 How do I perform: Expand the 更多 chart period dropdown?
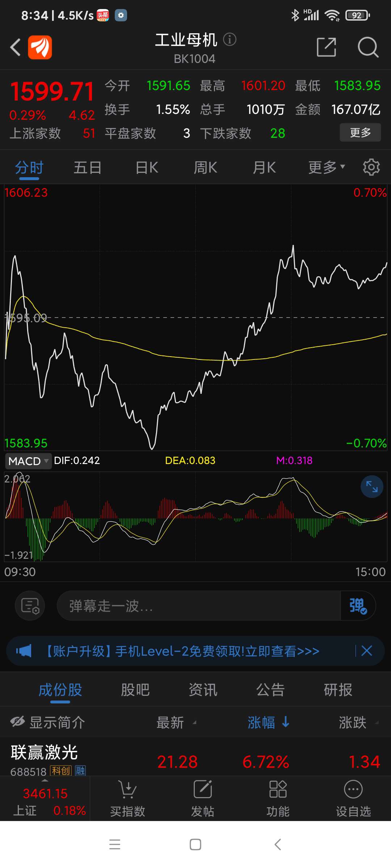(x=327, y=167)
